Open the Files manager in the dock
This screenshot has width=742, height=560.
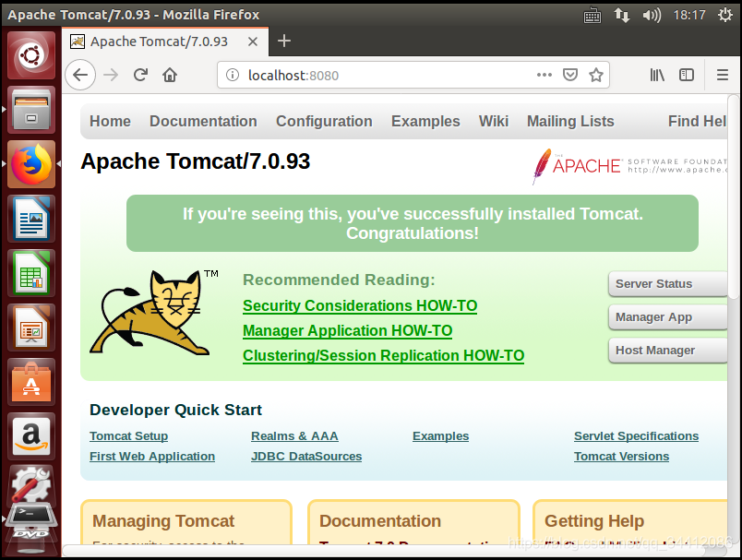coord(31,110)
